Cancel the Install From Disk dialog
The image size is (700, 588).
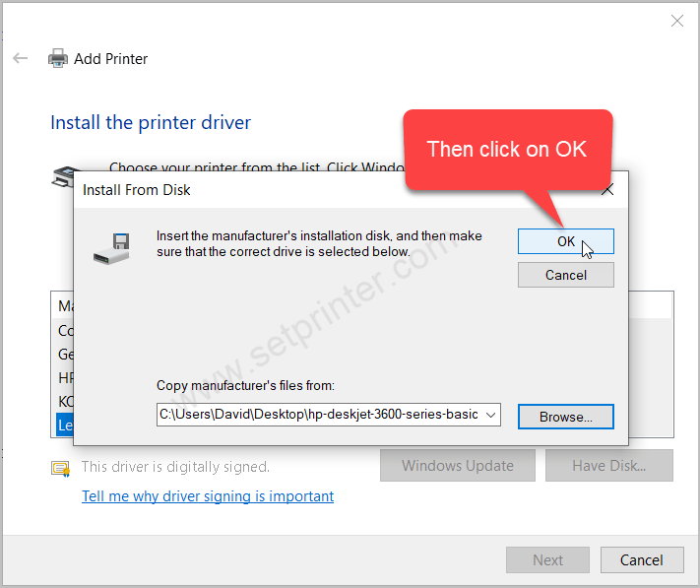click(566, 275)
